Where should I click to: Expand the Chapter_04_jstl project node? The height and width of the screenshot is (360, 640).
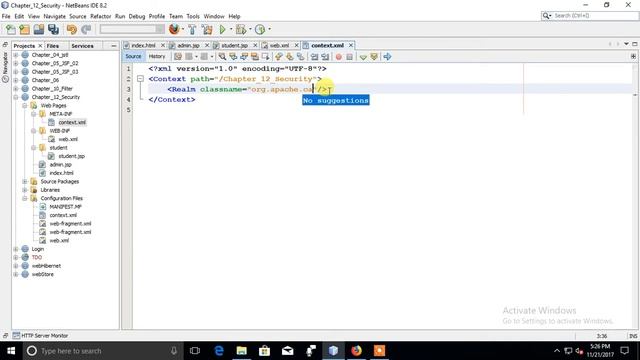click(x=16, y=55)
